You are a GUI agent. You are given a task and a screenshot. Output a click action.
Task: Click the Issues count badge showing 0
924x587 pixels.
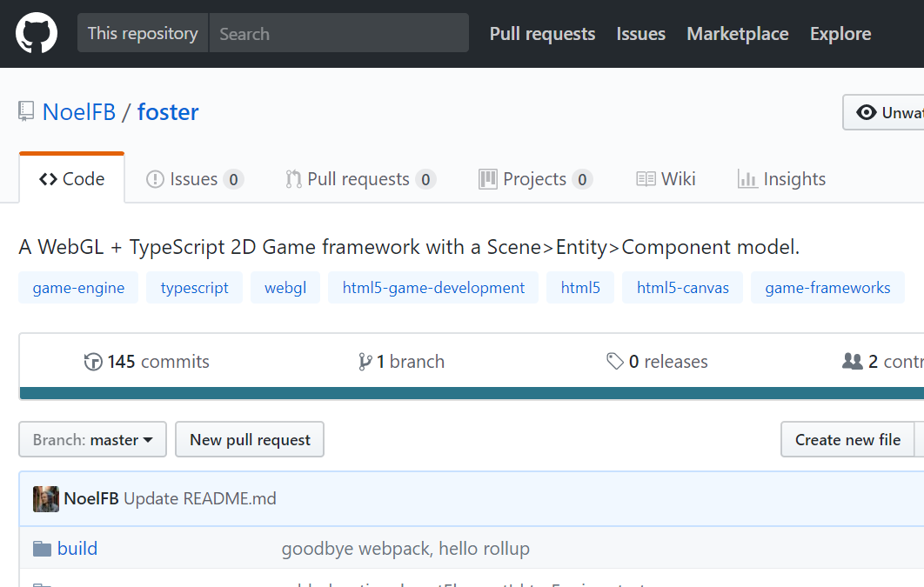233,179
